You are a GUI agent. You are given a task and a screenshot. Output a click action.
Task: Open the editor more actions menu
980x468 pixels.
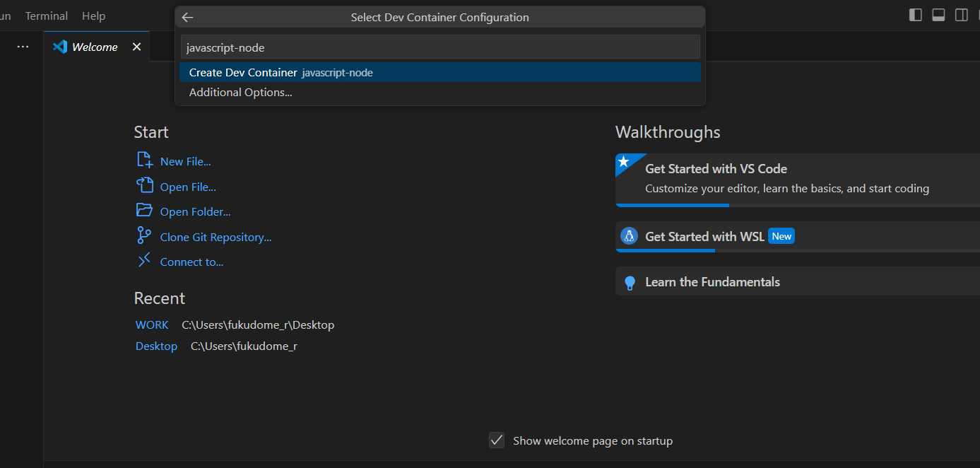click(23, 46)
